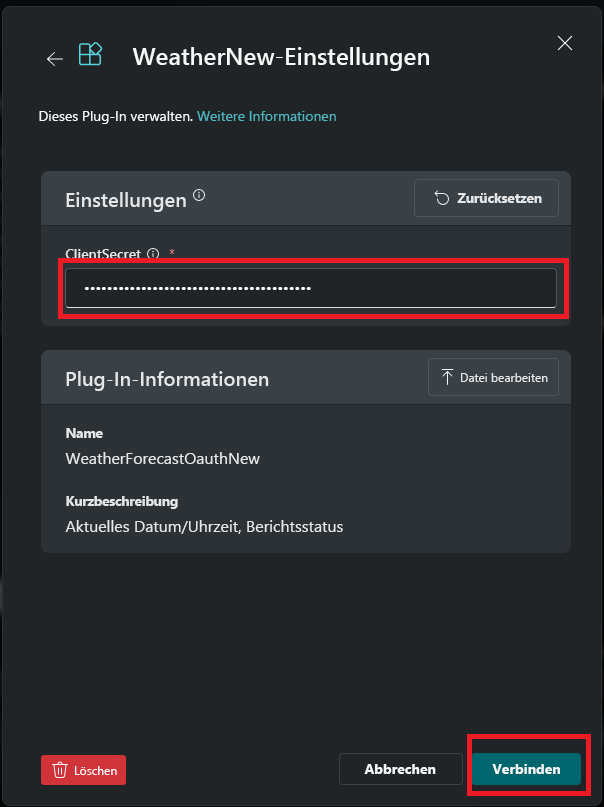Click the Verbinden button
This screenshot has width=604, height=807.
(528, 769)
